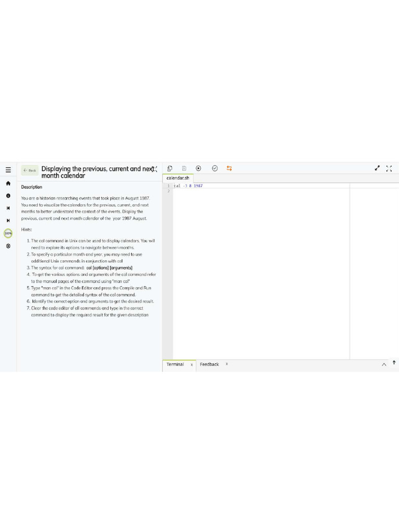Switch to the Terminal tab

pos(175,364)
